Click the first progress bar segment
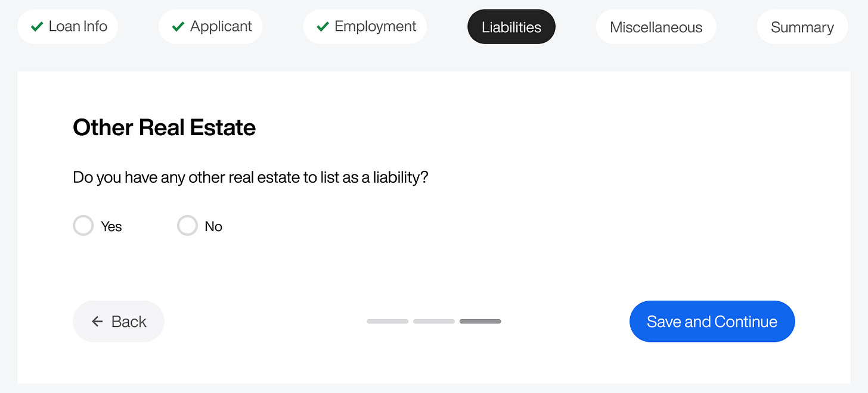Image resolution: width=868 pixels, height=393 pixels. click(x=387, y=322)
